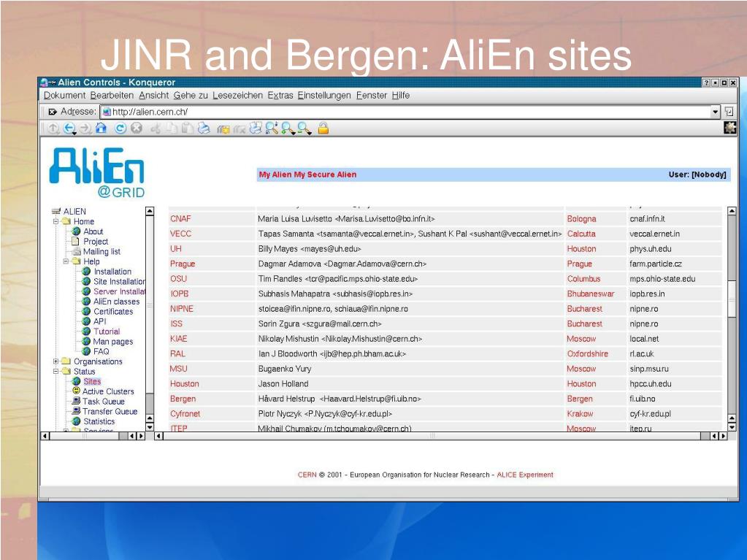Open the VECC site link
The width and height of the screenshot is (747, 560).
(x=180, y=234)
